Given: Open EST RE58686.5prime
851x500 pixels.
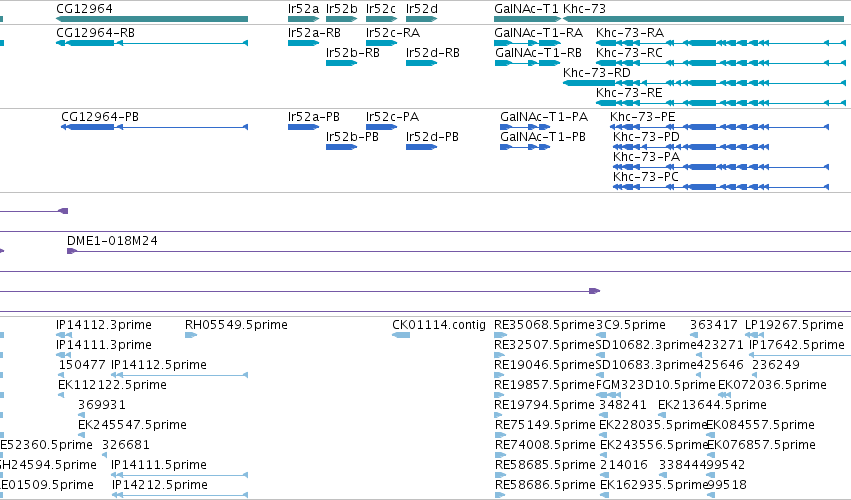Looking at the screenshot, I should pyautogui.click(x=545, y=485).
